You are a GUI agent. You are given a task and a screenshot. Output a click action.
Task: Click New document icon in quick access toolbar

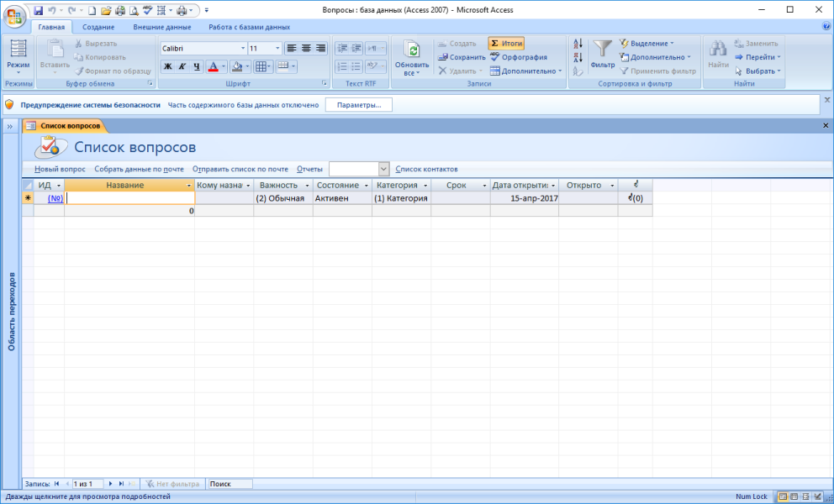(x=92, y=10)
